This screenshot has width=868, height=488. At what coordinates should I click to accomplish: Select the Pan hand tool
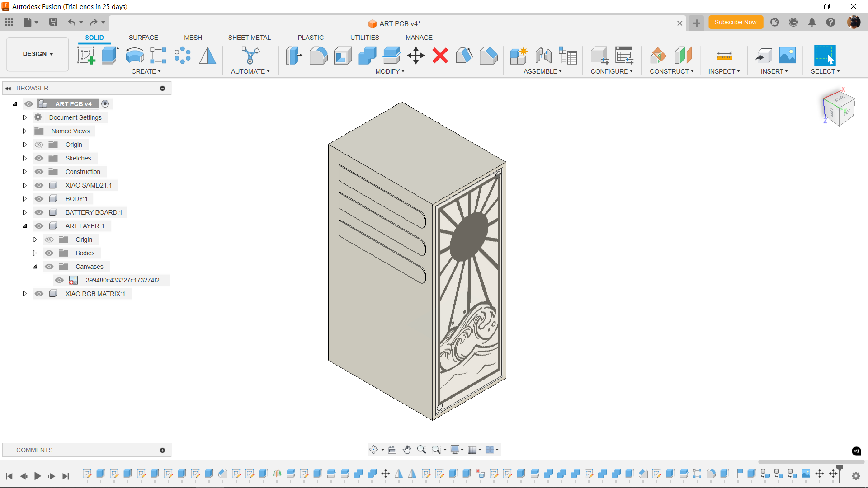[x=407, y=450]
